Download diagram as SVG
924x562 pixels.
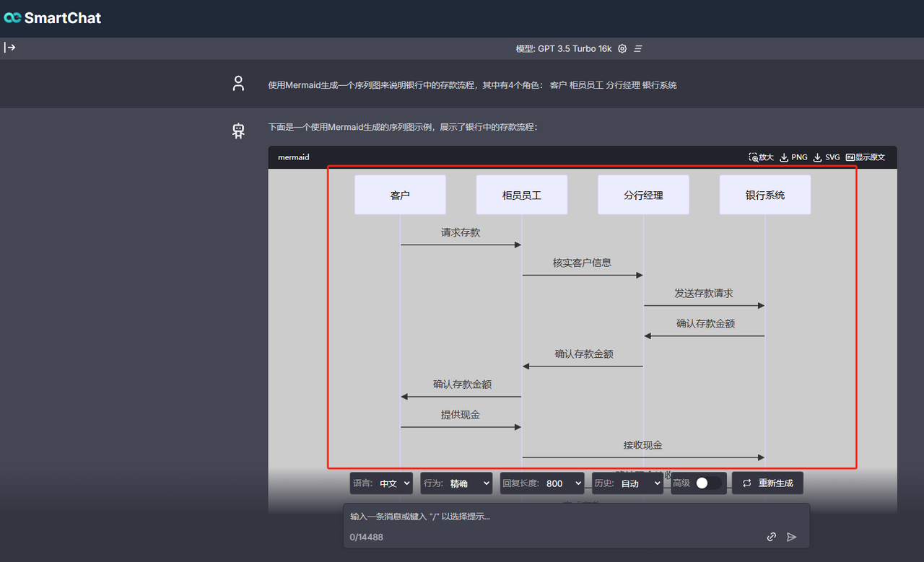[x=827, y=157]
